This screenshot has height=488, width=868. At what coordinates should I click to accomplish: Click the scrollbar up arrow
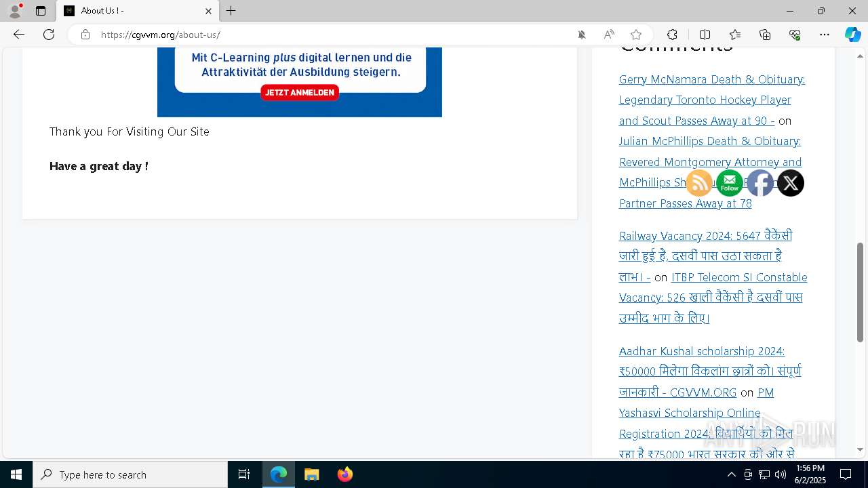(x=861, y=56)
